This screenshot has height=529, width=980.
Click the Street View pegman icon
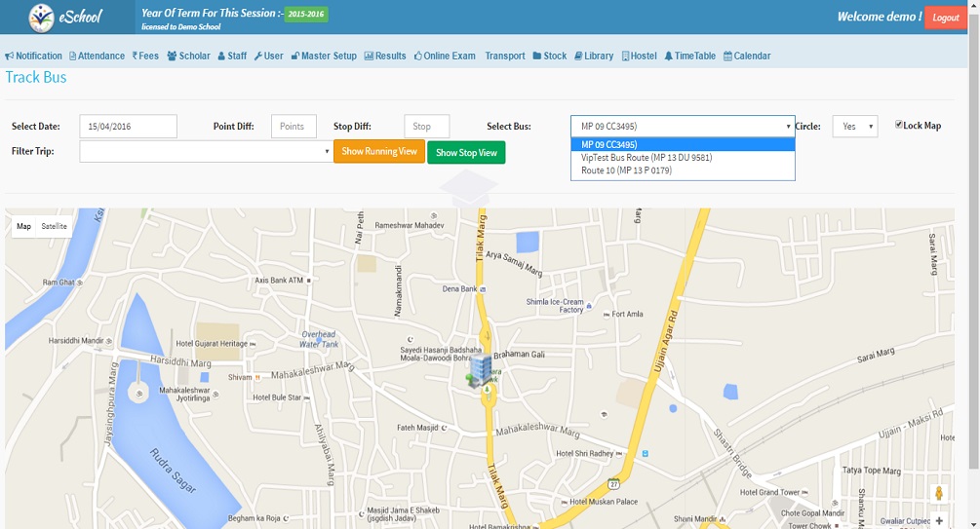(x=939, y=494)
